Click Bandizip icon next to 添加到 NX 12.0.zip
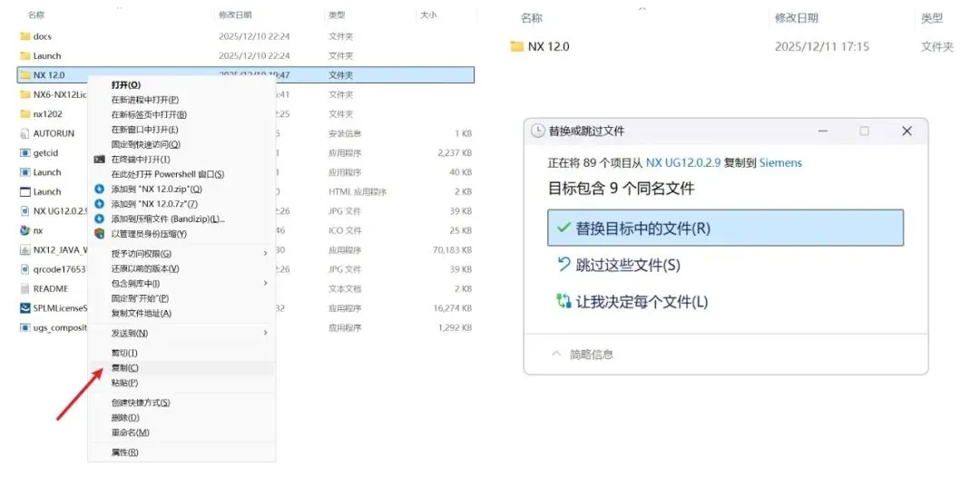This screenshot has height=477, width=980. click(99, 189)
